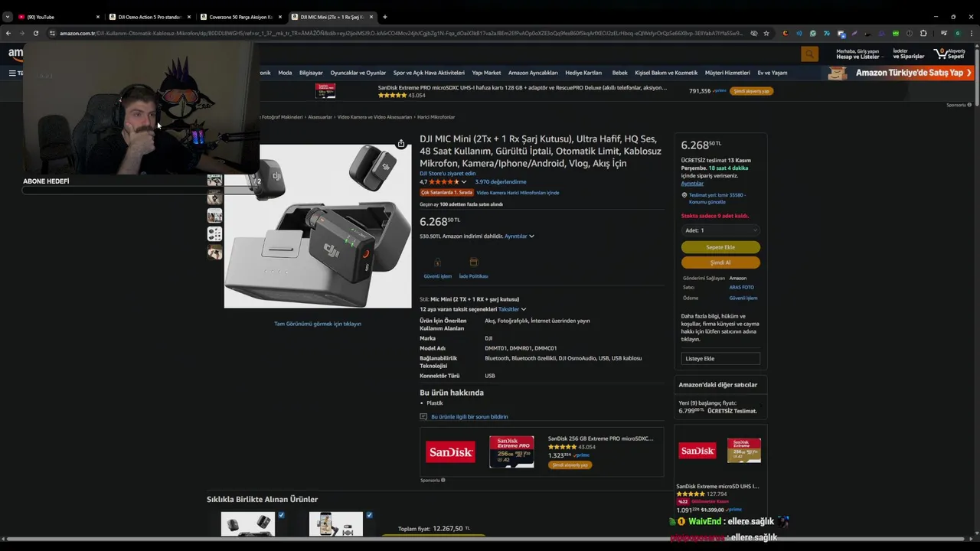Viewport: 980px width, 551px height.
Task: Open the Bilgisayar menu item
Action: 311,73
